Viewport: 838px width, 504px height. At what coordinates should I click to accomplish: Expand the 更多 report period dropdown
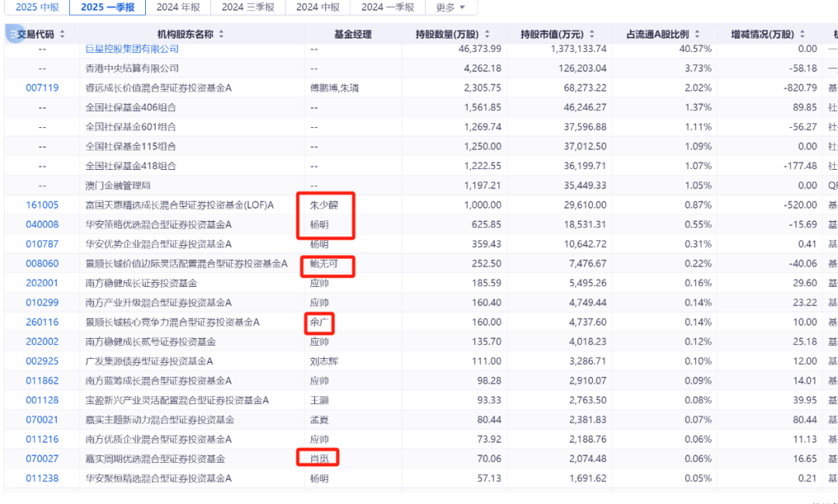451,8
